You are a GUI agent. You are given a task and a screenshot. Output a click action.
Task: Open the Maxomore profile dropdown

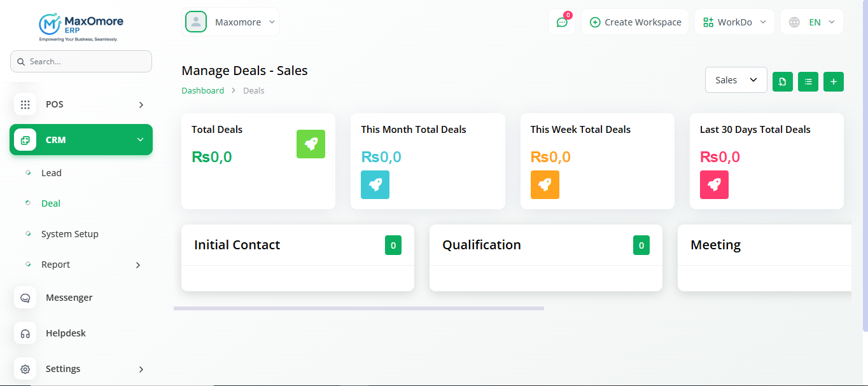tap(231, 22)
